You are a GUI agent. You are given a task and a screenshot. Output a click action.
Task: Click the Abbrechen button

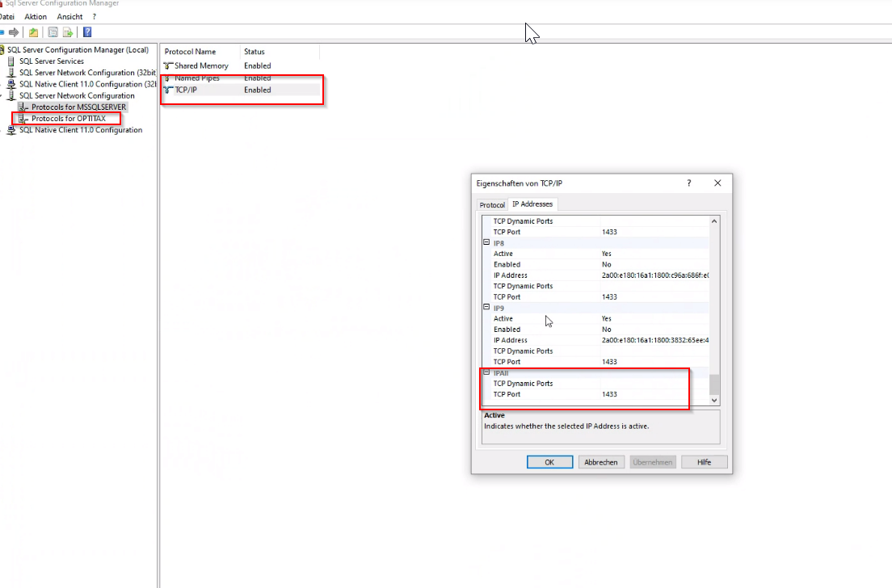coord(600,462)
